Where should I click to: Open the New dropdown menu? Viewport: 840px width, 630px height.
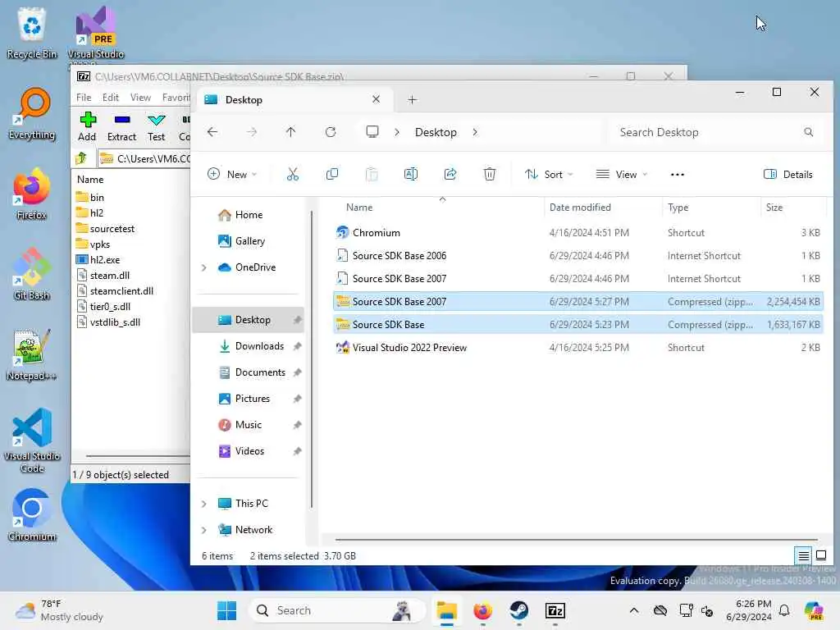click(232, 175)
